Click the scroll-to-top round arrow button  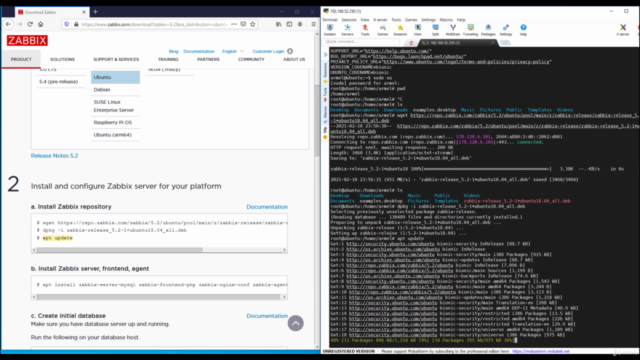tap(296, 323)
